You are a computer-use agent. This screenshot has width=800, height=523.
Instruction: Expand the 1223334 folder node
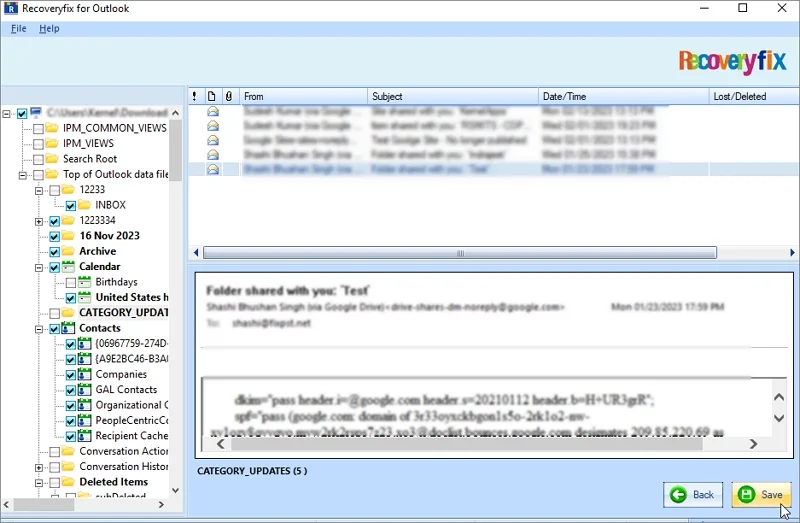coord(39,221)
